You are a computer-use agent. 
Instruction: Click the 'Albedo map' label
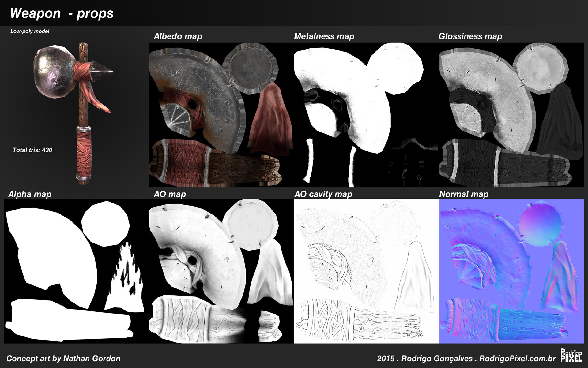(x=178, y=36)
